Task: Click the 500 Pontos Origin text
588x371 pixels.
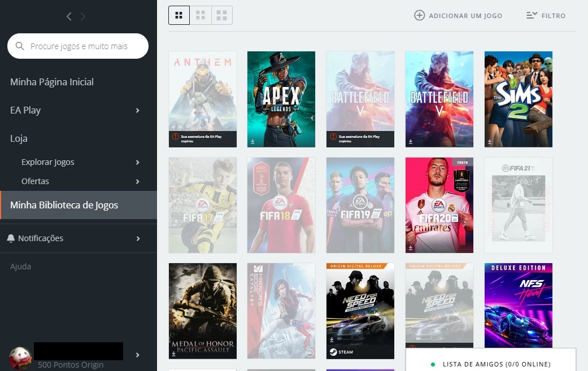Action: pos(71,365)
